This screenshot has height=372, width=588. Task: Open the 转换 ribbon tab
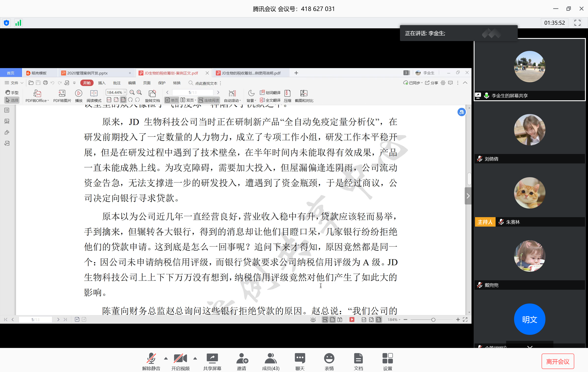tap(177, 83)
